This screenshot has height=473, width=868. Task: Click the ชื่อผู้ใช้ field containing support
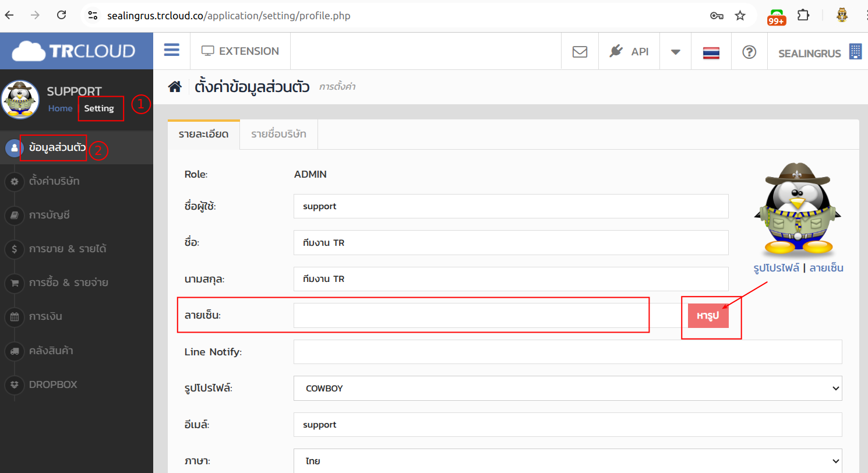pos(511,206)
